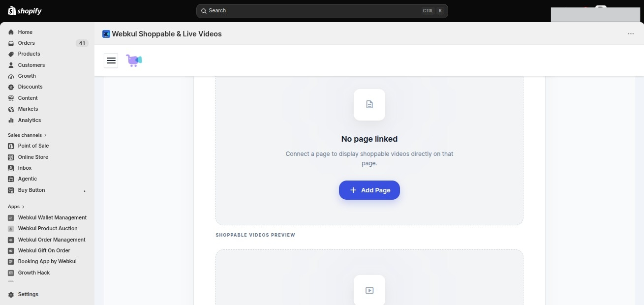Open the Markets menu item

click(x=28, y=109)
